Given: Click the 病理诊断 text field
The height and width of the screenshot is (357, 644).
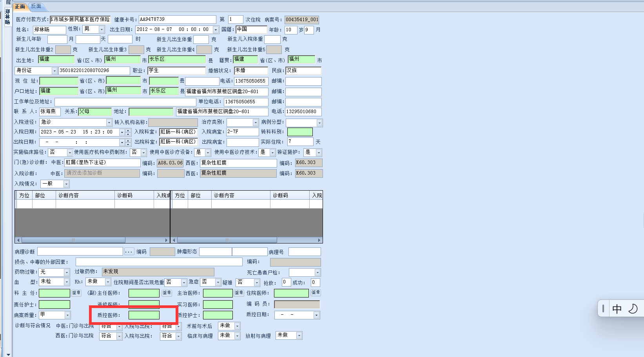Looking at the screenshot, I should pyautogui.click(x=80, y=252).
